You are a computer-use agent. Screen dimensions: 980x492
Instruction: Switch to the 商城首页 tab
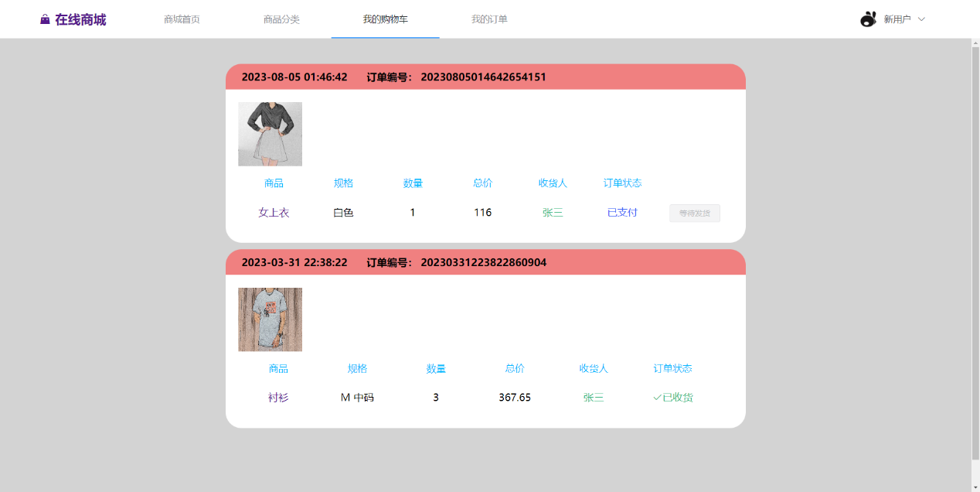tap(182, 19)
